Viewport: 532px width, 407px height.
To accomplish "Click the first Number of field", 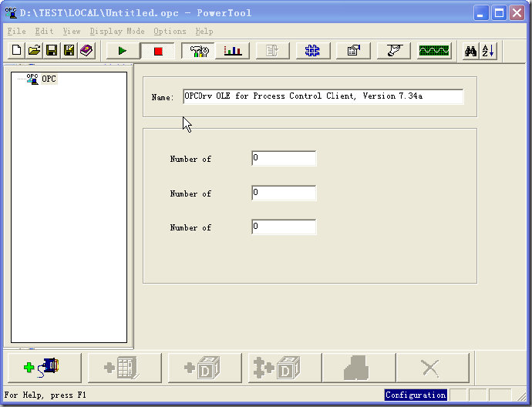I will click(284, 158).
